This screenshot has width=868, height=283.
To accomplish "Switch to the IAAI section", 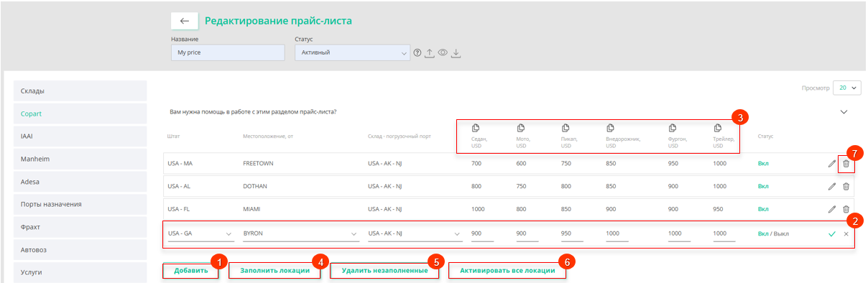I will (80, 136).
